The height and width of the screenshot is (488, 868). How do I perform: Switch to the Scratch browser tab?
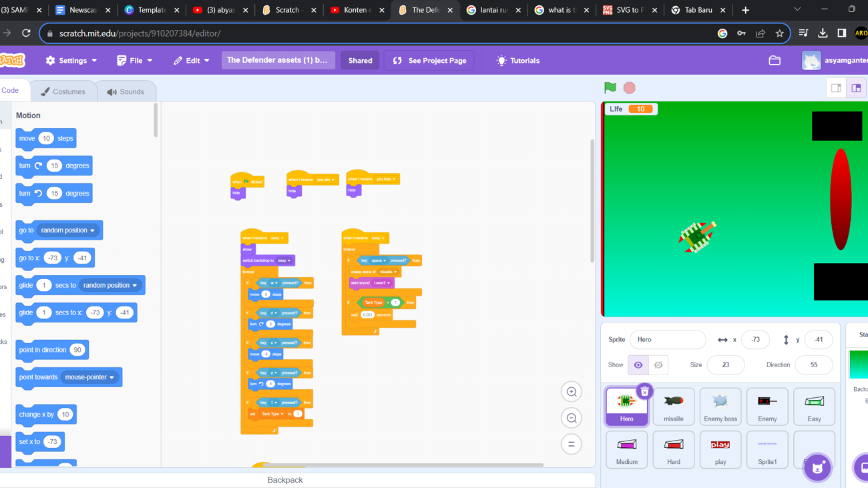289,10
